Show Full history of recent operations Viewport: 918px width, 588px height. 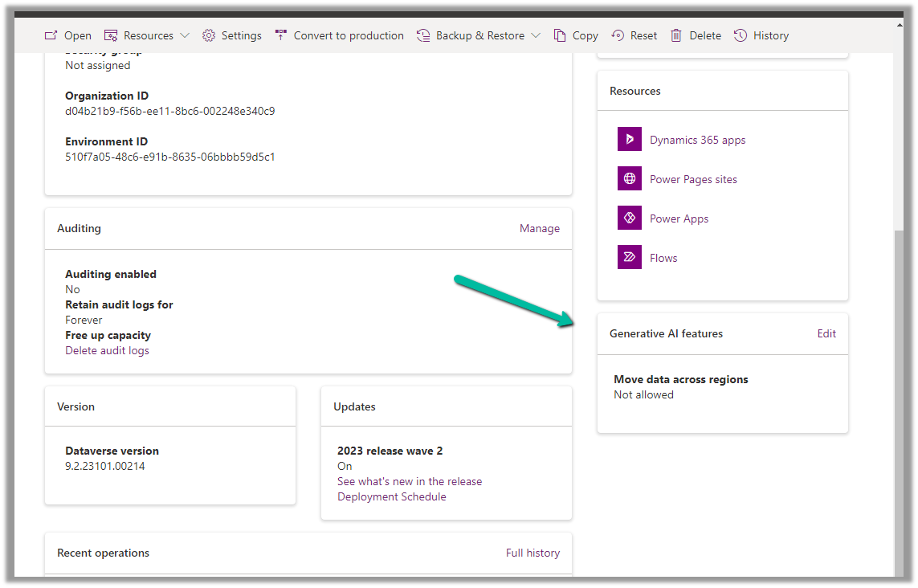(x=532, y=553)
